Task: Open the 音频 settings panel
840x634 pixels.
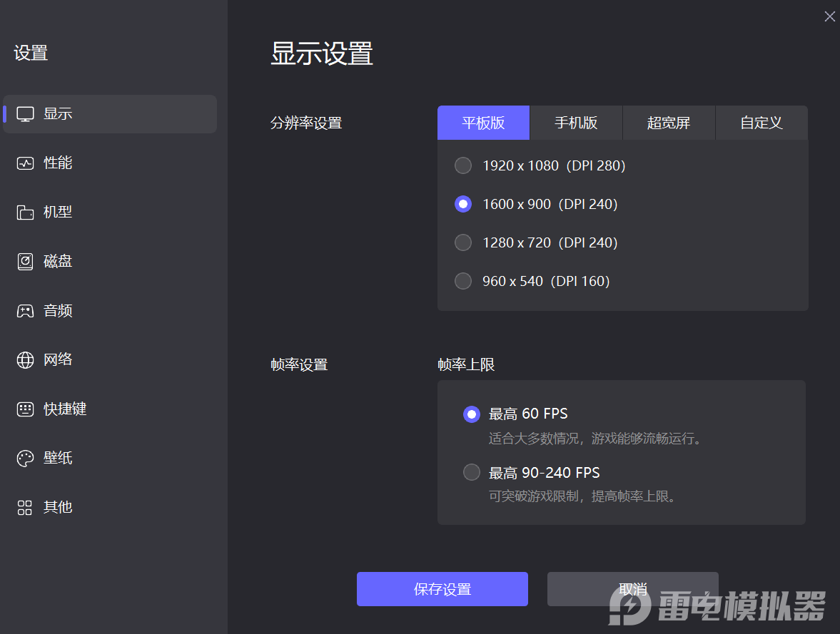Action: pyautogui.click(x=57, y=310)
